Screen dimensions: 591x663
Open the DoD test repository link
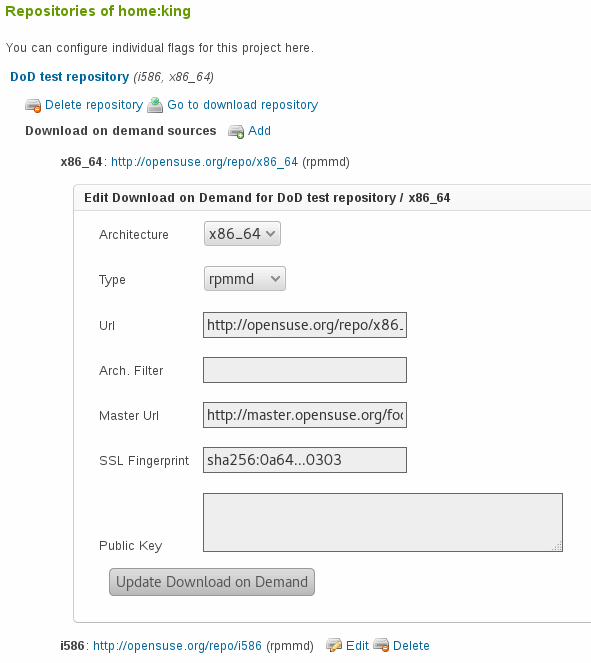pyautogui.click(x=70, y=77)
